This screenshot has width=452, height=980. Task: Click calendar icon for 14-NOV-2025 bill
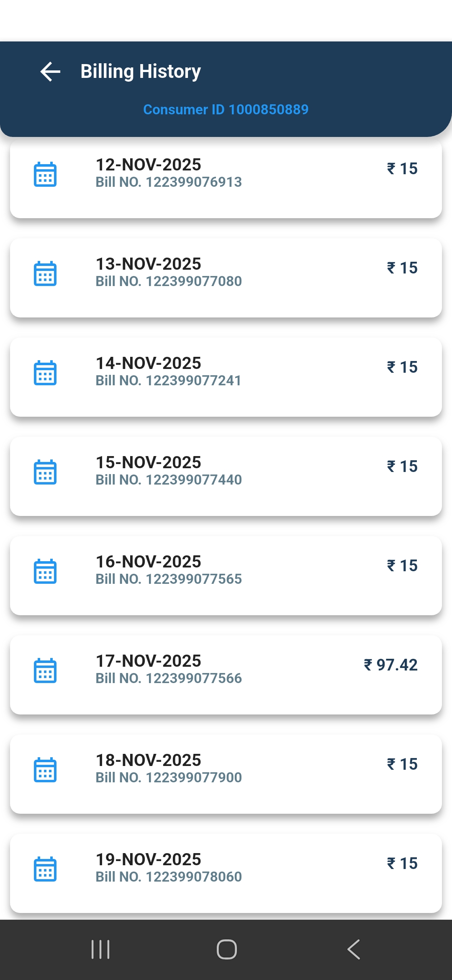(45, 373)
